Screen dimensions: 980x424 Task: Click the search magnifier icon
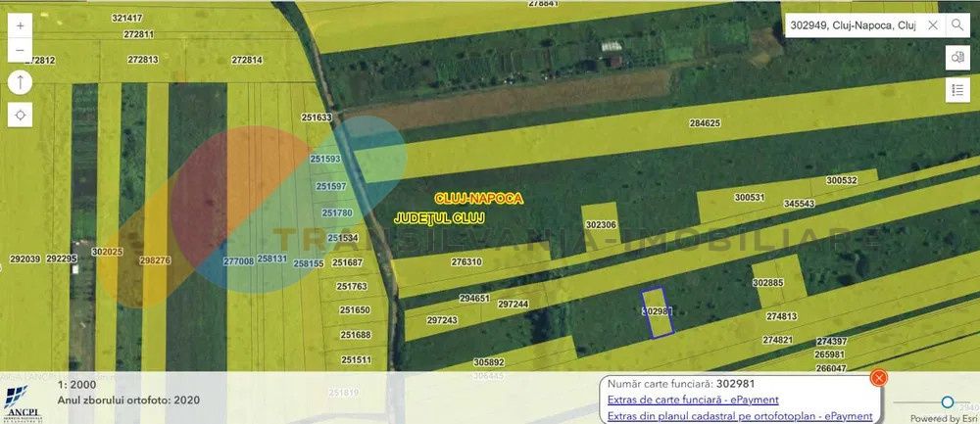(x=957, y=24)
